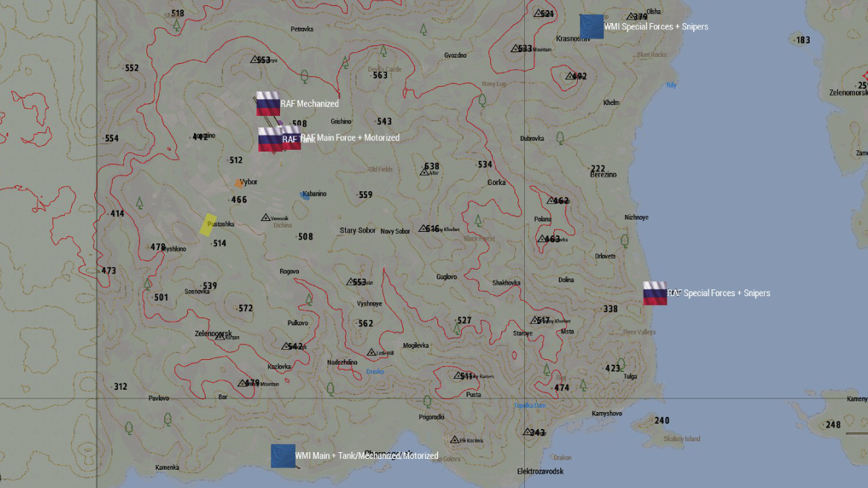Click the Ostry Kamen triangle near 511

click(x=458, y=375)
